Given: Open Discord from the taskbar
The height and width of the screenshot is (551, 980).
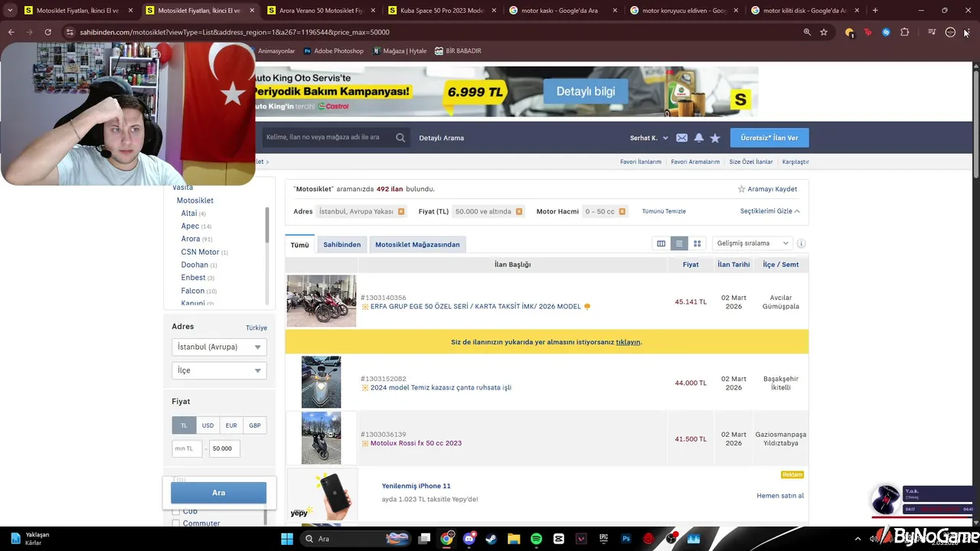Looking at the screenshot, I should coord(469,539).
